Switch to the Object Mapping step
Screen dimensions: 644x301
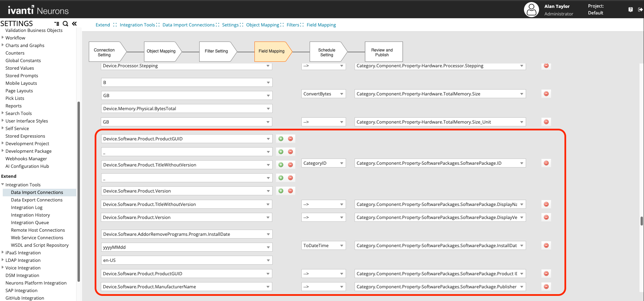click(161, 51)
